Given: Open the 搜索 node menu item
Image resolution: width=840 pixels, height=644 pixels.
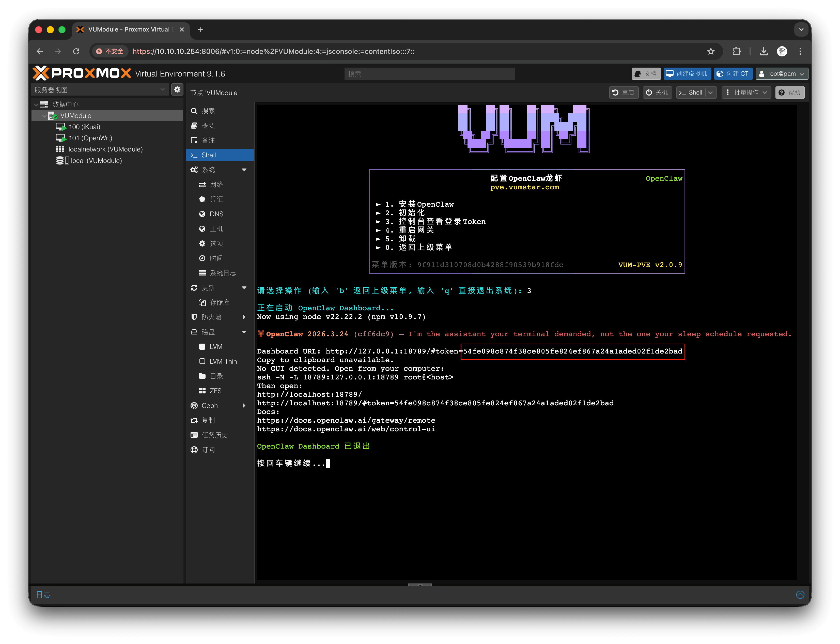Looking at the screenshot, I should click(x=220, y=111).
